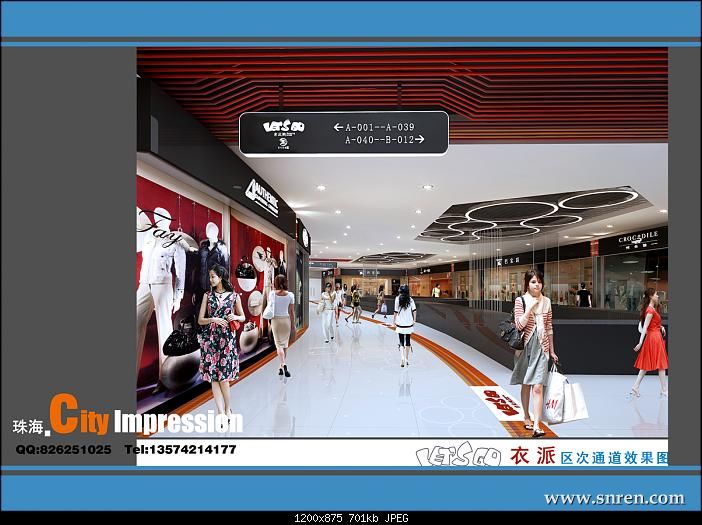Click the "A-040--B-012" direction sign text
This screenshot has height=525, width=702.
pyautogui.click(x=380, y=140)
